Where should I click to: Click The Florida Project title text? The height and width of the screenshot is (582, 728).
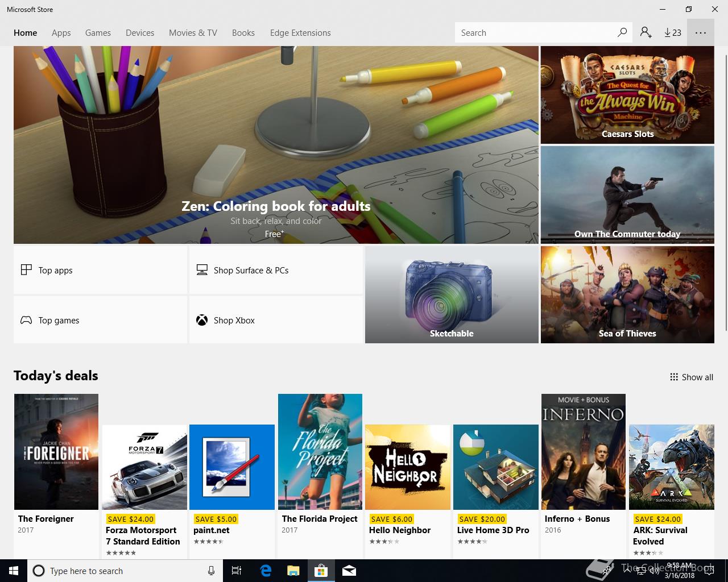(320, 518)
